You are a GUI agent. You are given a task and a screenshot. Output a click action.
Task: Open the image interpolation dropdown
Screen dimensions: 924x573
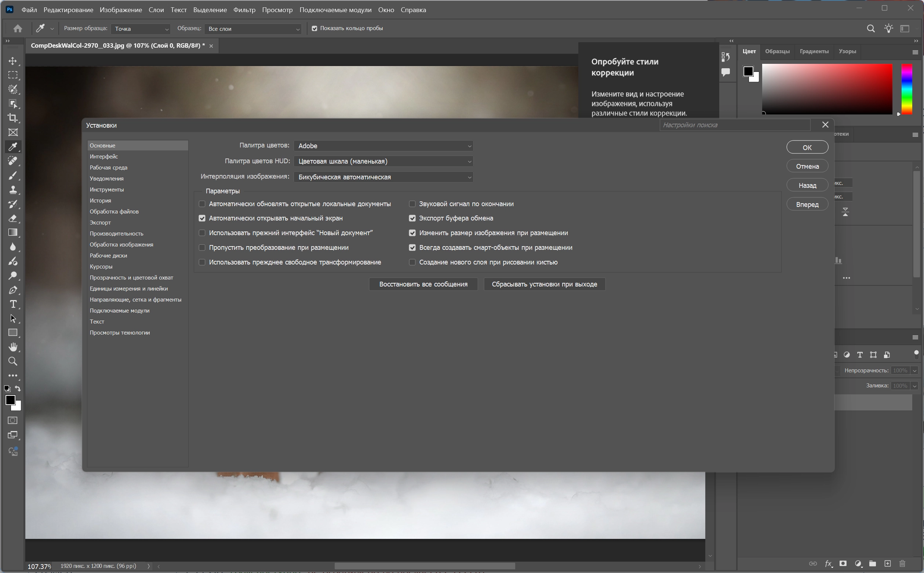pos(383,177)
